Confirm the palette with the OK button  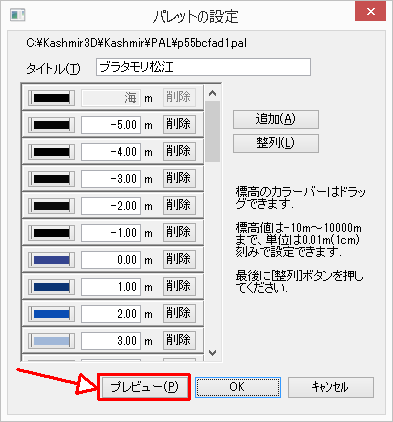[x=238, y=387]
